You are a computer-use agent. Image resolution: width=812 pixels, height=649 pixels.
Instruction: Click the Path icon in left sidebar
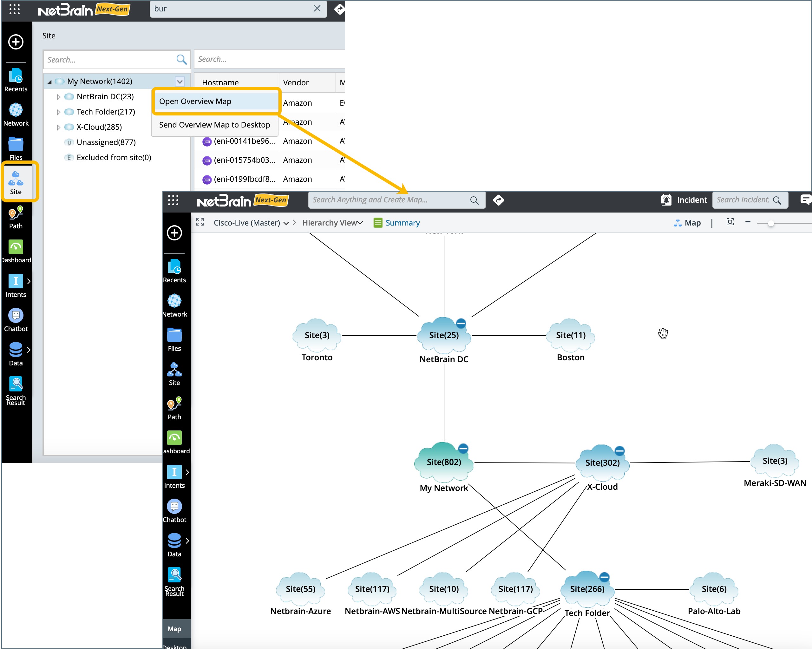coord(16,218)
